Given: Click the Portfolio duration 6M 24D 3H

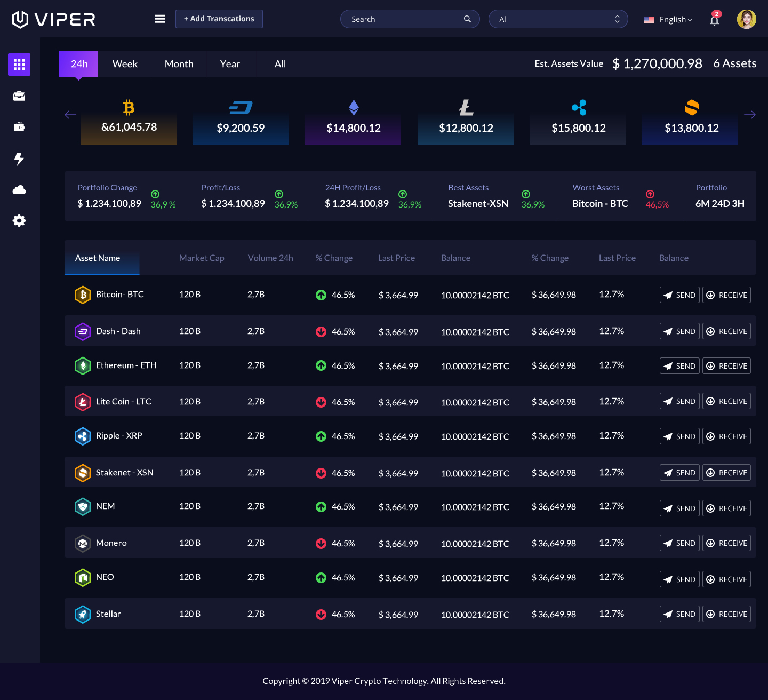Looking at the screenshot, I should click(720, 204).
